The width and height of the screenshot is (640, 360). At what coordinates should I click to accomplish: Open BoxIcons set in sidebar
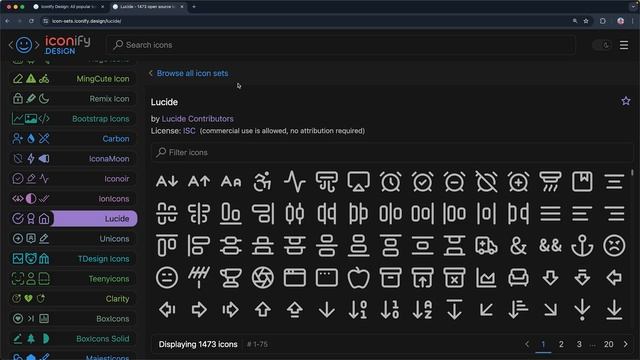(x=73, y=319)
